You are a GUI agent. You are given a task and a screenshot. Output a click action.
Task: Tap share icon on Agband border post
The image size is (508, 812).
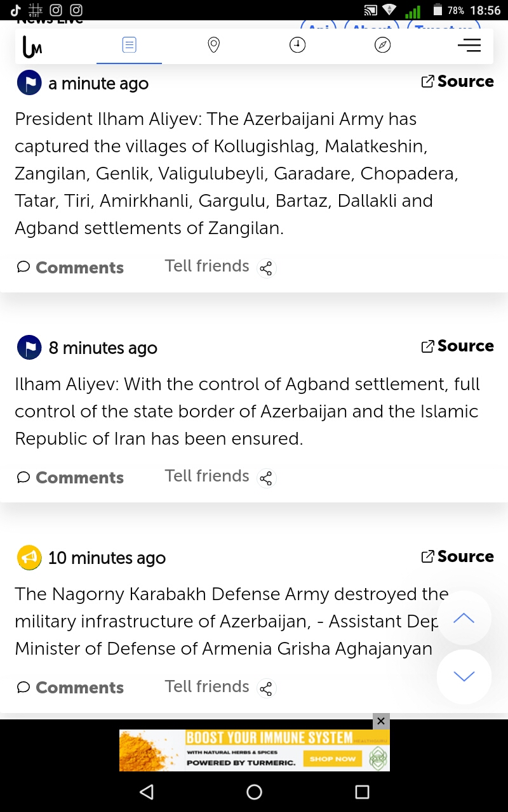tap(266, 478)
